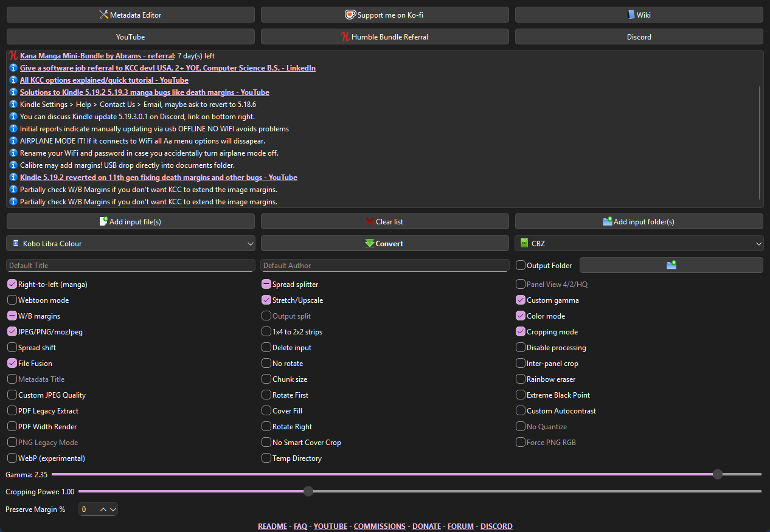
Task: Toggle Color mode checkbox
Action: pyautogui.click(x=521, y=316)
